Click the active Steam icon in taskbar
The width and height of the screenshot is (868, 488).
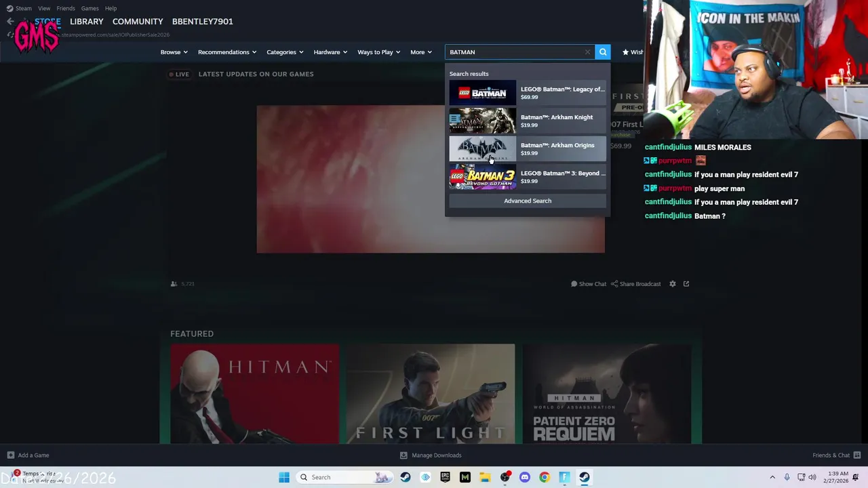click(584, 477)
